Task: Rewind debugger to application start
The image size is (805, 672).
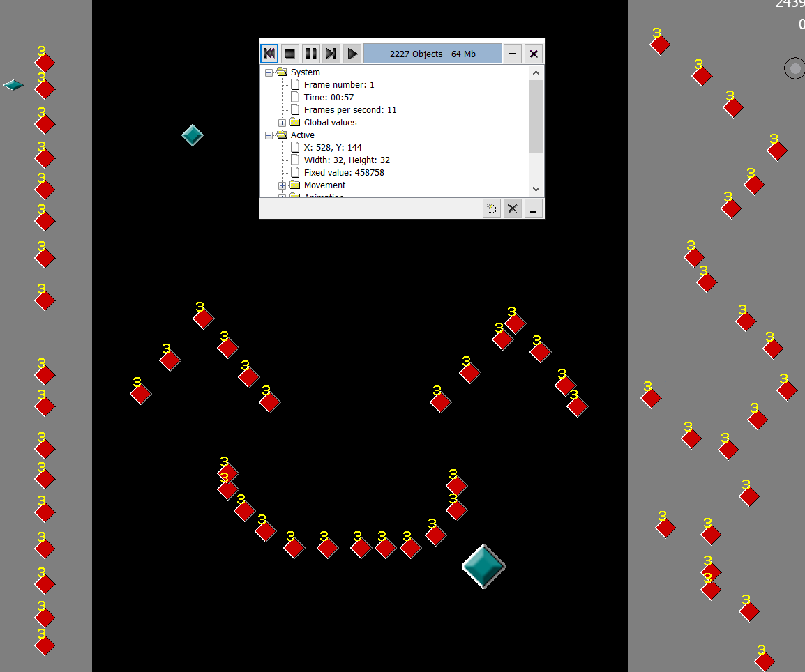Action: pyautogui.click(x=269, y=54)
